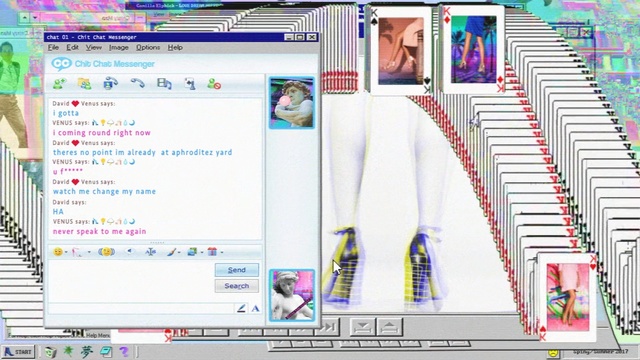Open the Options menu
The image size is (640, 360).
pyautogui.click(x=148, y=47)
